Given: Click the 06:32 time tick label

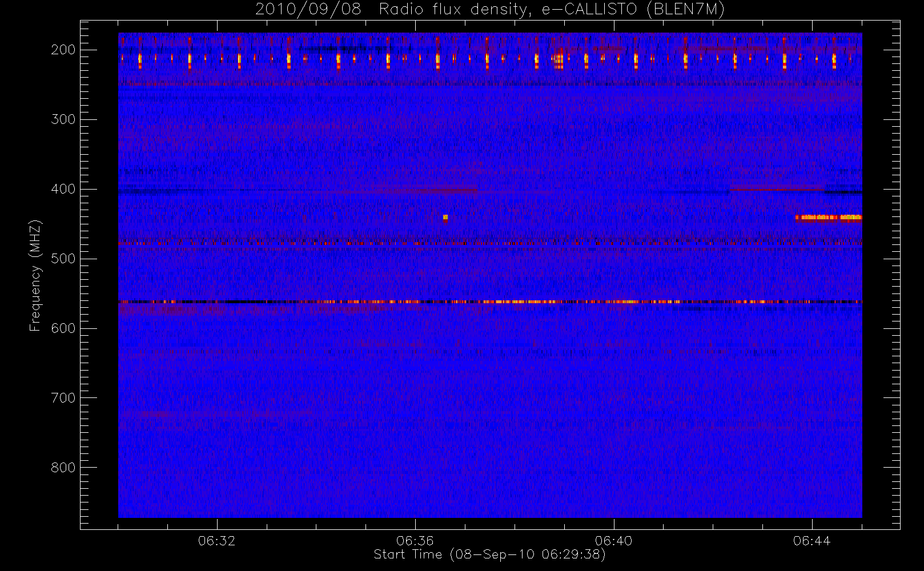Looking at the screenshot, I should (x=216, y=541).
